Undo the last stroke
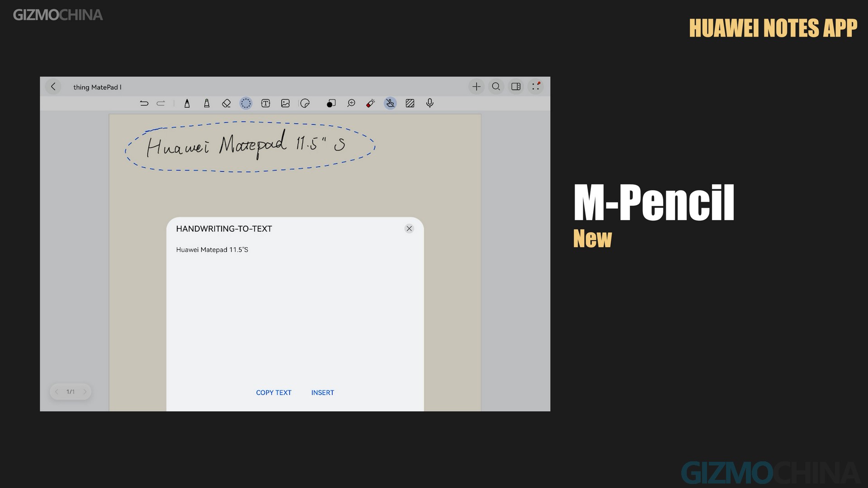The image size is (868, 488). 144,103
